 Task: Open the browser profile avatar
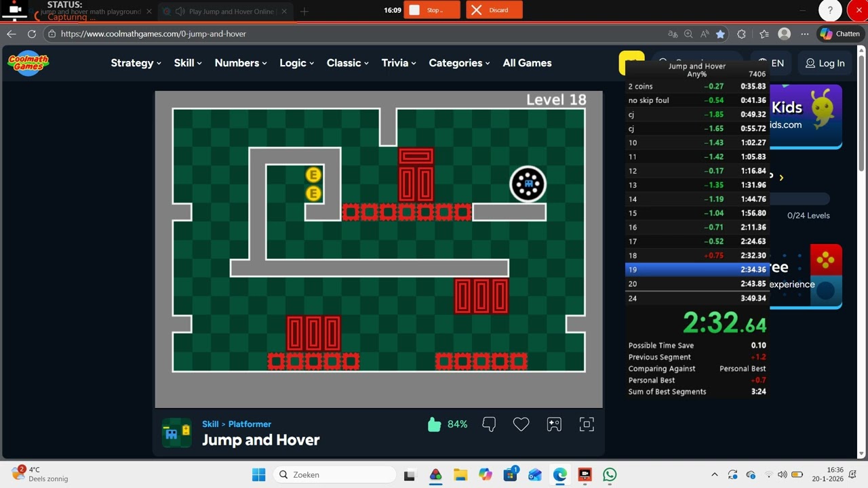click(785, 34)
